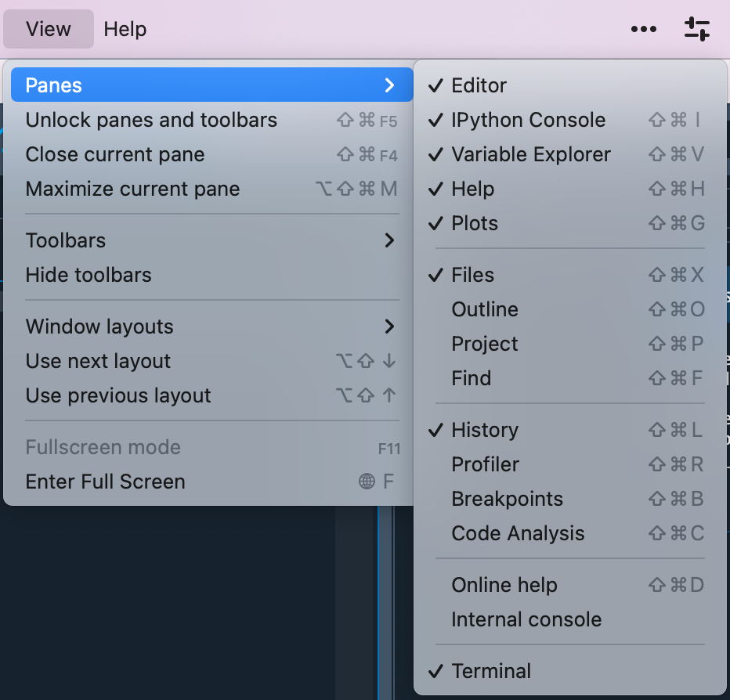
Task: Click the more options ellipsis icon
Action: point(644,29)
